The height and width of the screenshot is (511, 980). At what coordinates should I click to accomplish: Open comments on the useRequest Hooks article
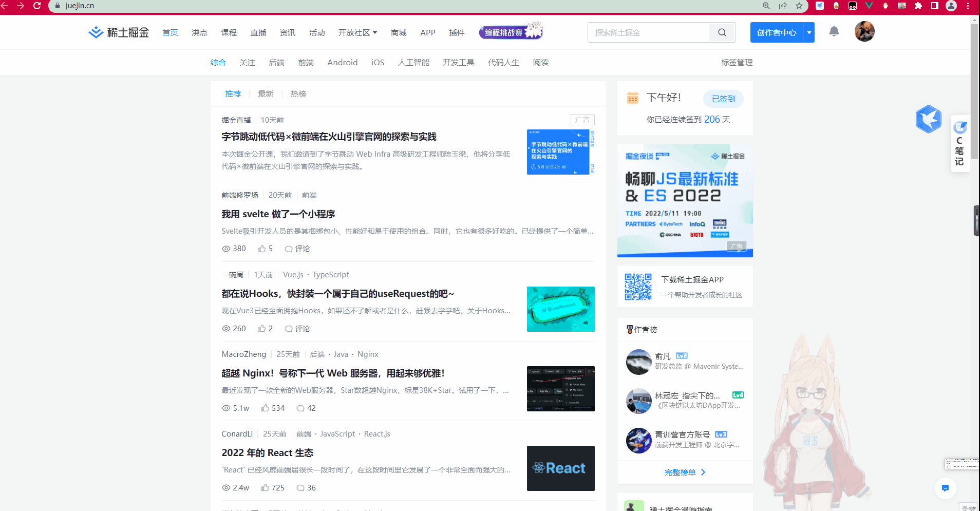coord(297,328)
